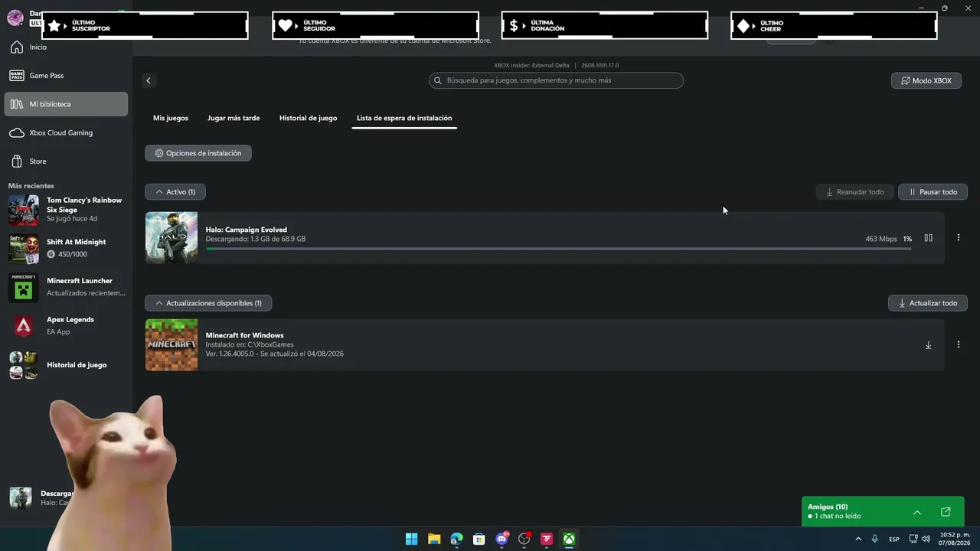980x551 pixels.
Task: Click the profile avatar picture
Action: pos(15,18)
